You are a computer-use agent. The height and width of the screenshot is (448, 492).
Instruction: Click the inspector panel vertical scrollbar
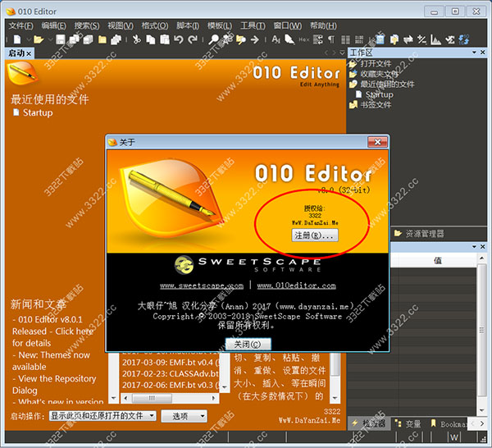tap(481, 334)
